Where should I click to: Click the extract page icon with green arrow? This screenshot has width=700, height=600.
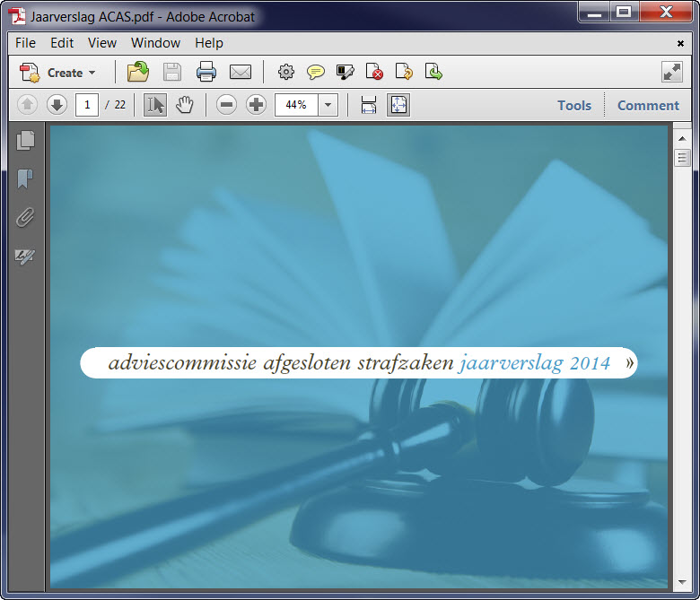pyautogui.click(x=433, y=72)
